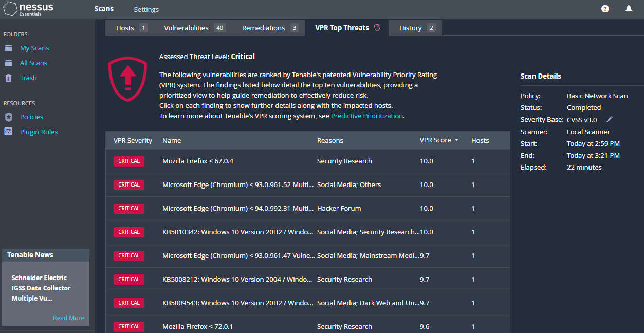
Task: Click the Basic Network Scan policy value
Action: click(x=597, y=96)
